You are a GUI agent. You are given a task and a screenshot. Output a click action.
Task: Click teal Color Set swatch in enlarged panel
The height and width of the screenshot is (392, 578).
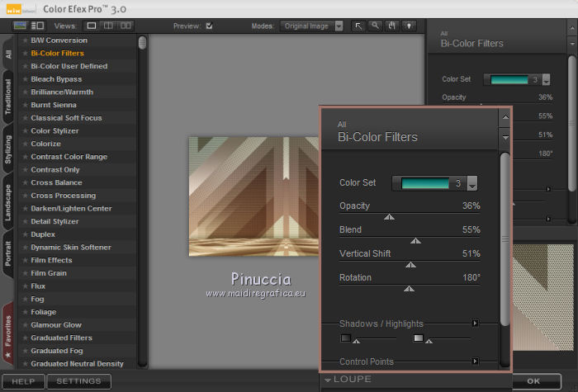point(425,183)
